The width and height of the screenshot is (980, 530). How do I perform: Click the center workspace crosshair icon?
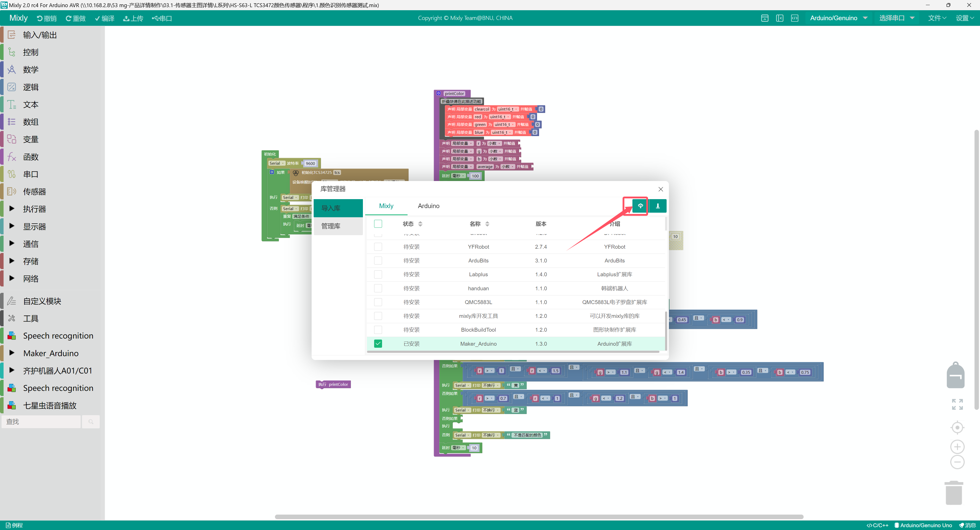tap(957, 428)
